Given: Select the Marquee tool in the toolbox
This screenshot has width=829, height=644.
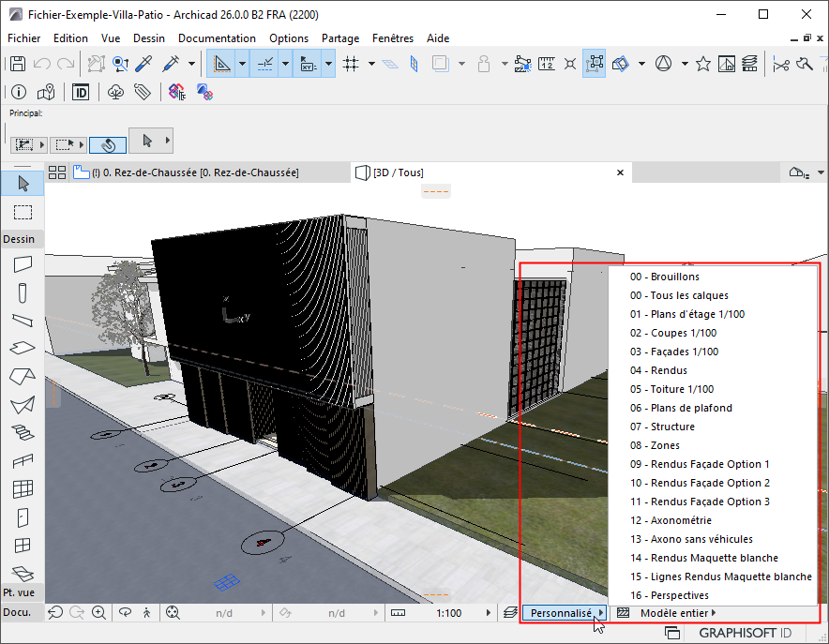Looking at the screenshot, I should coord(23,212).
